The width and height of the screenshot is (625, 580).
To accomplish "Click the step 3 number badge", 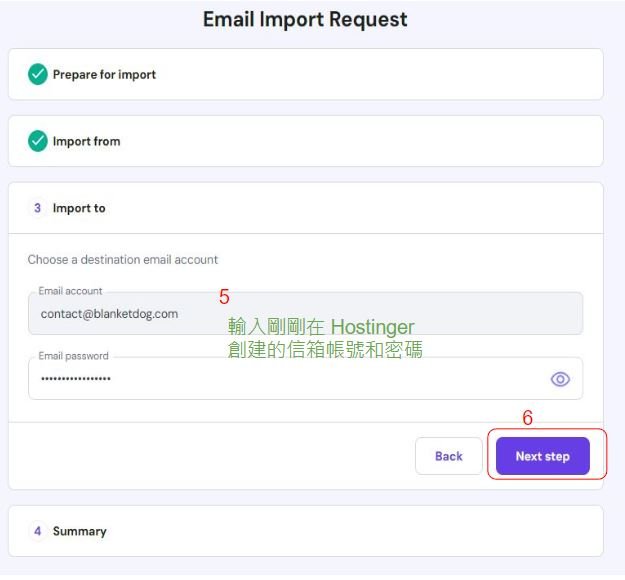I will pos(37,208).
